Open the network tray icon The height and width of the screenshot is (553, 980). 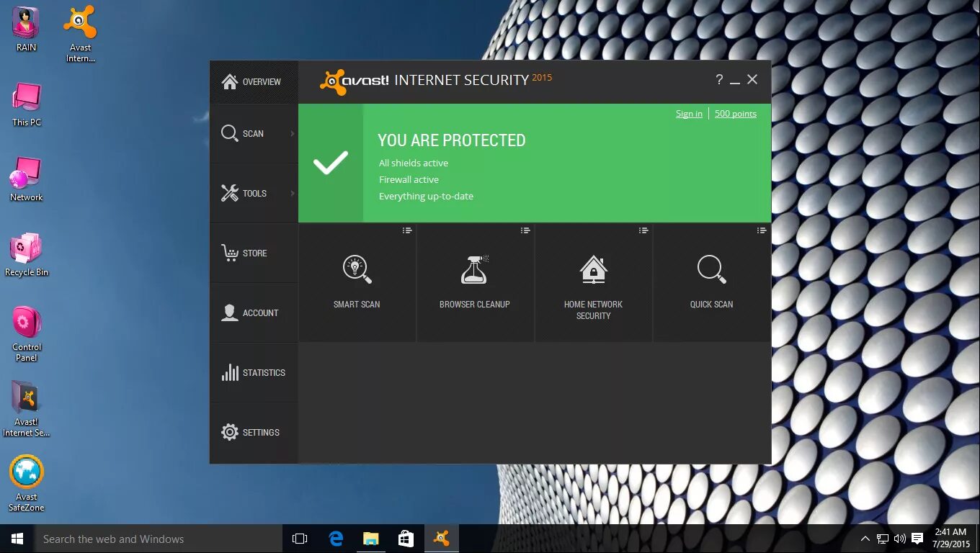(883, 539)
